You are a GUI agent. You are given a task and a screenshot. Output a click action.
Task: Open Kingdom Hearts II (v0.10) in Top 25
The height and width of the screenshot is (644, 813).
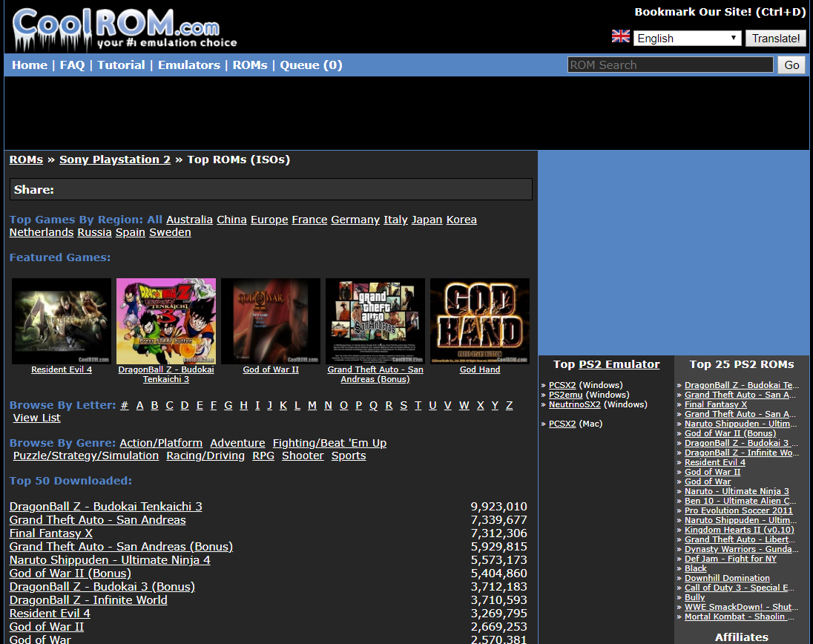(740, 530)
